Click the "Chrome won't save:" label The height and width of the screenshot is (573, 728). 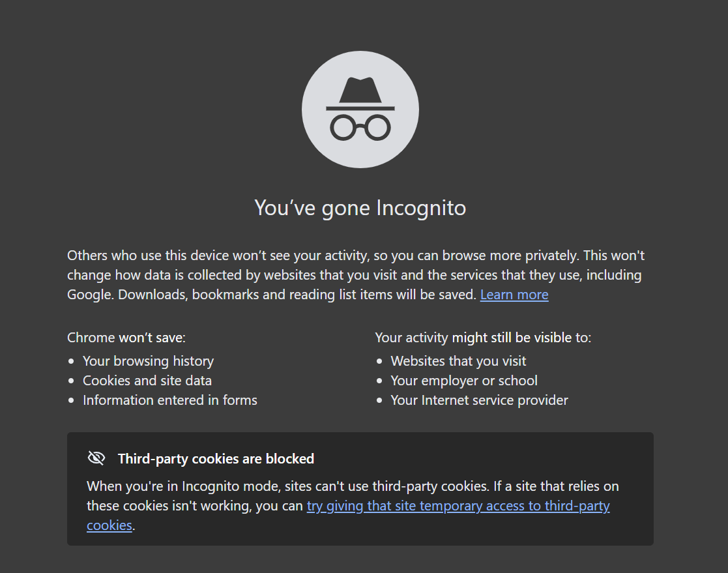pos(126,338)
